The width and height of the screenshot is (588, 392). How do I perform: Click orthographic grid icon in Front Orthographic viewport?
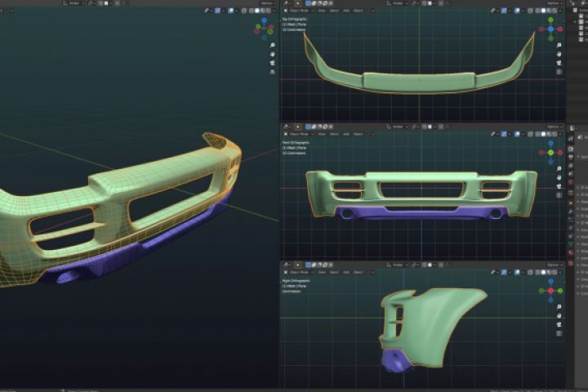click(559, 195)
